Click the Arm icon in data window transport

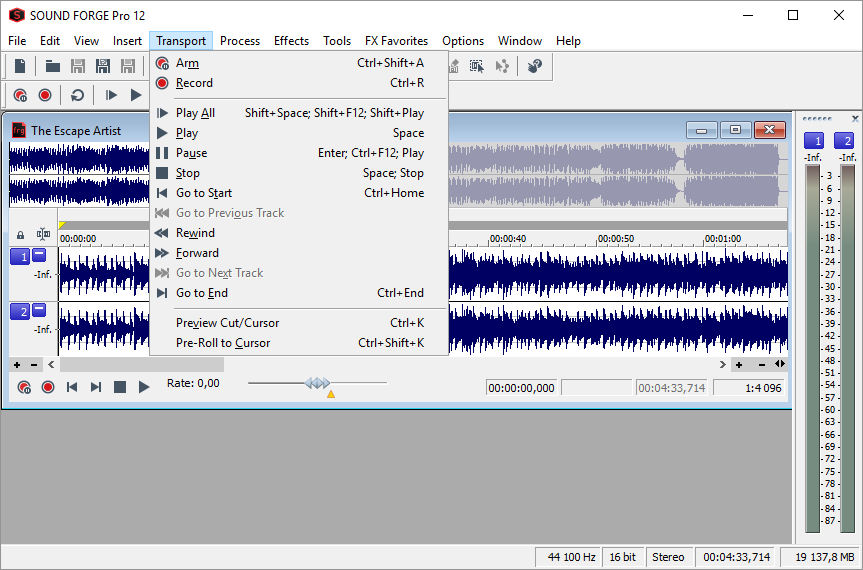(x=24, y=387)
